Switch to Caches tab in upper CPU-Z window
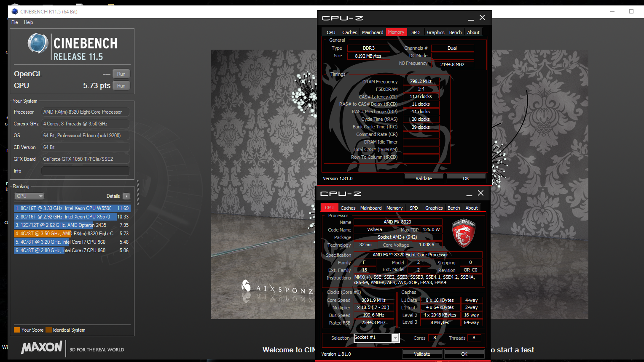This screenshot has height=362, width=644. (x=349, y=32)
